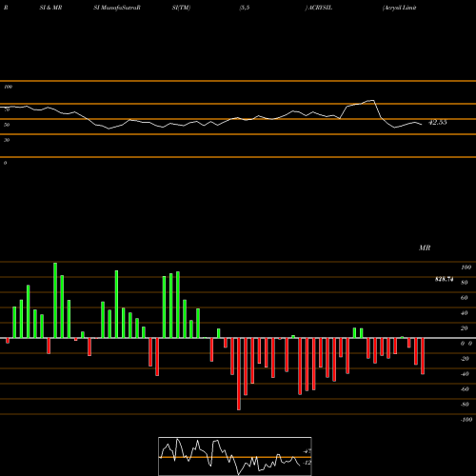Click the 'MR' chart title

coord(425,248)
